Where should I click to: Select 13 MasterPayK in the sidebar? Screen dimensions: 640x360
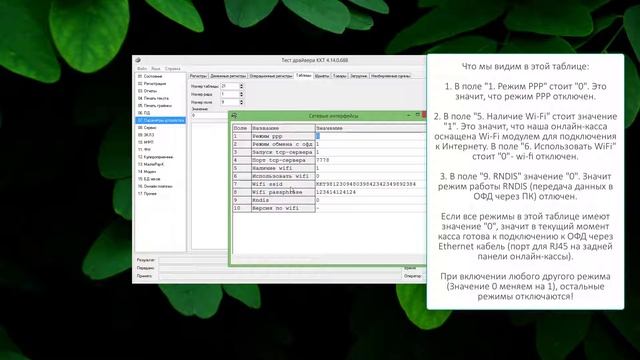pos(151,164)
